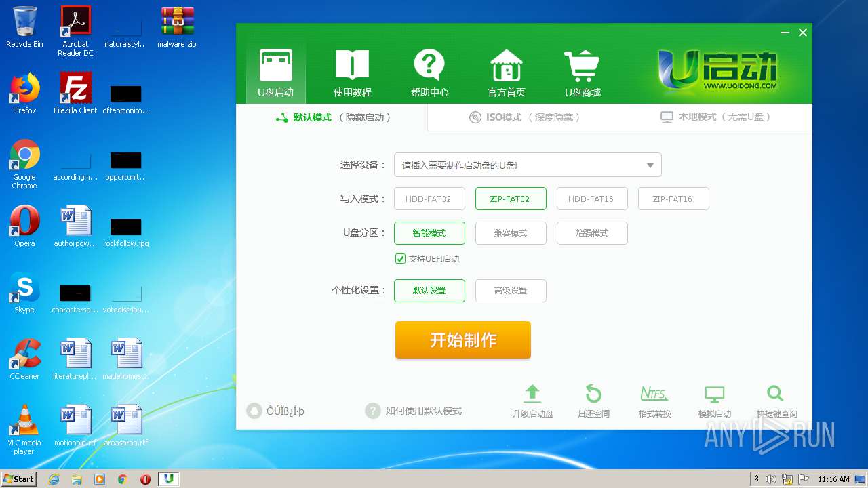The image size is (868, 488).
Task: Open the U盘启动 toolbar section
Action: [x=275, y=73]
